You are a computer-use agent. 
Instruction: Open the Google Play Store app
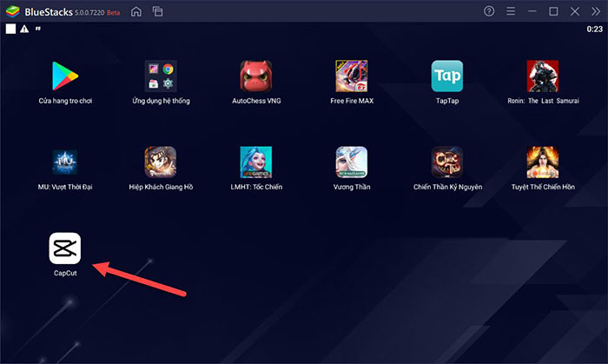click(x=65, y=76)
